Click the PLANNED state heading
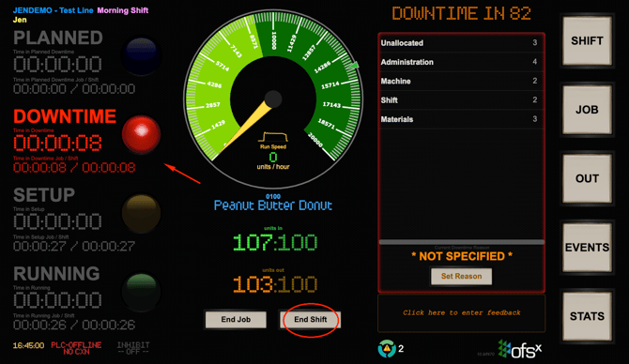 pyautogui.click(x=58, y=38)
